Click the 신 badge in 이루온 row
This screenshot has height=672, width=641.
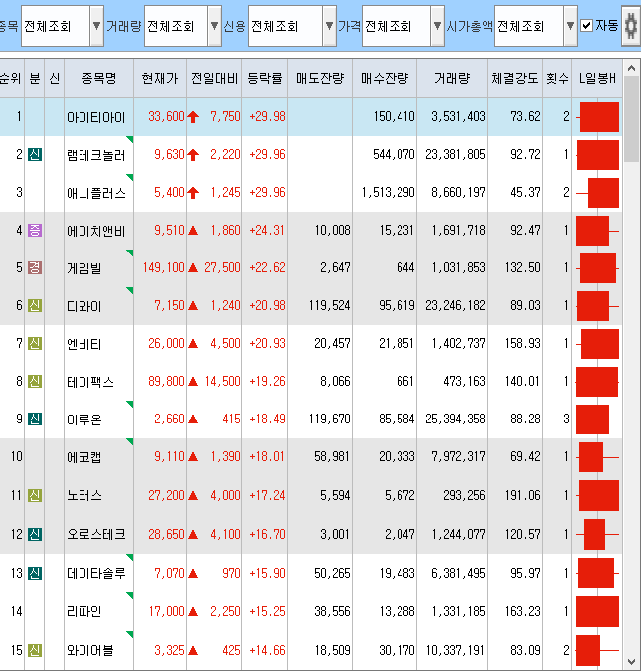coord(35,419)
